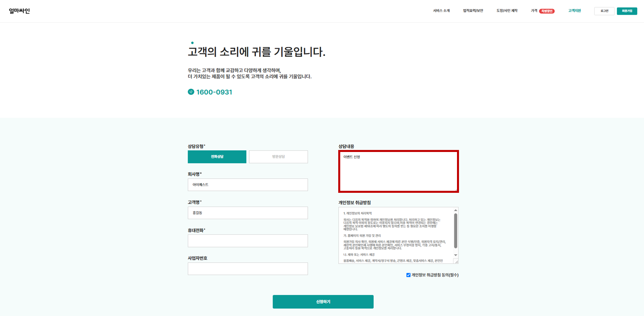The width and height of the screenshot is (644, 316).
Task: Enable the 개인정보 취급방침 동의(필수) checkbox
Action: pos(408,275)
